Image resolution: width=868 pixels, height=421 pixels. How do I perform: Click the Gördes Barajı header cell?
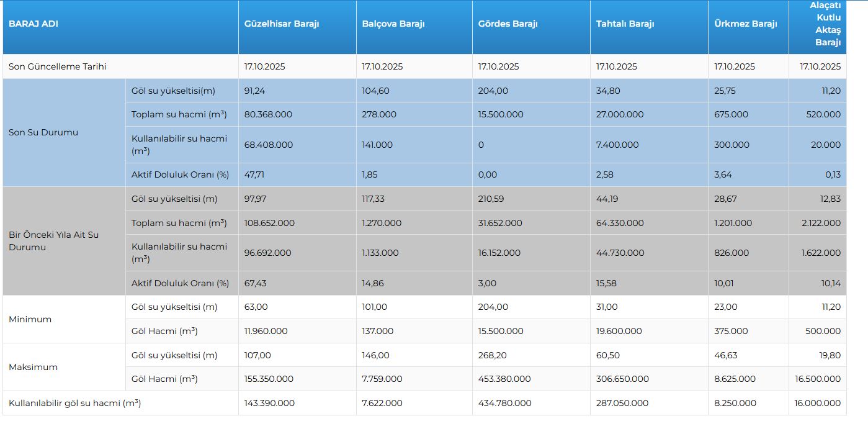click(508, 24)
